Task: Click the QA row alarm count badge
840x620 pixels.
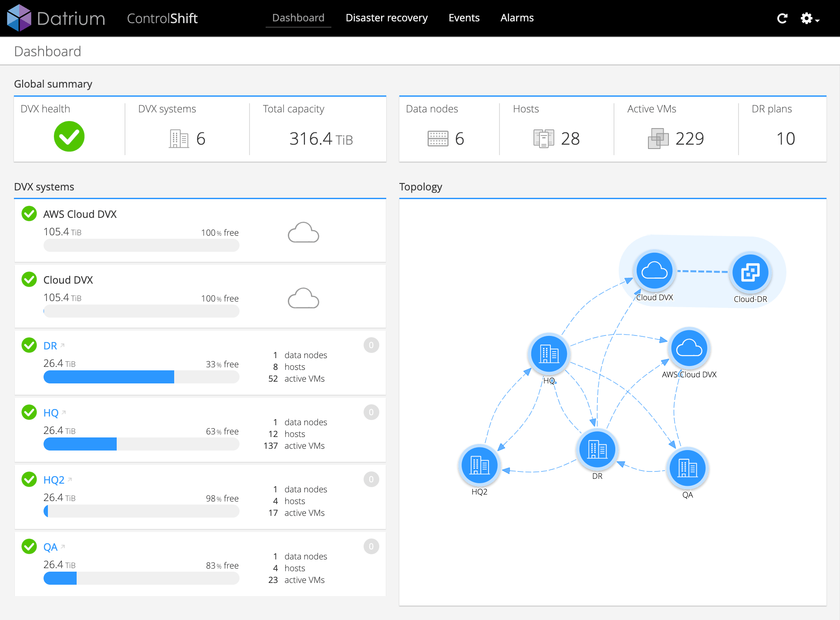Action: 371,546
